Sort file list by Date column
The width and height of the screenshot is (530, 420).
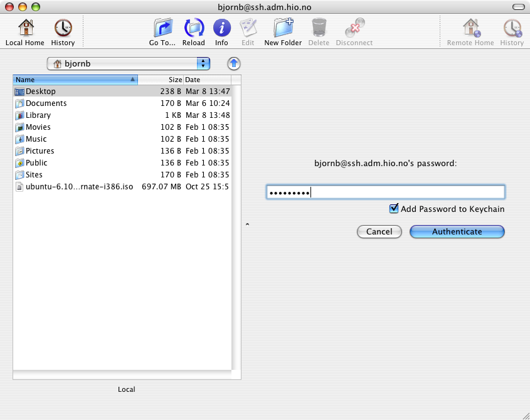[207, 80]
